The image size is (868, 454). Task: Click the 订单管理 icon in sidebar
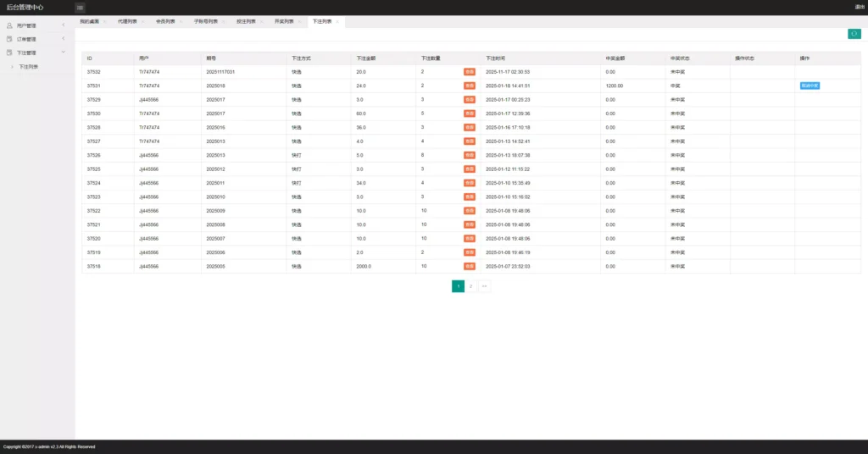coord(9,39)
